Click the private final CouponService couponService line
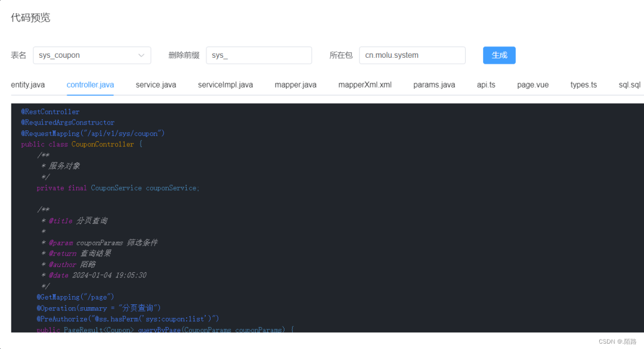The height and width of the screenshot is (349, 644). point(118,188)
